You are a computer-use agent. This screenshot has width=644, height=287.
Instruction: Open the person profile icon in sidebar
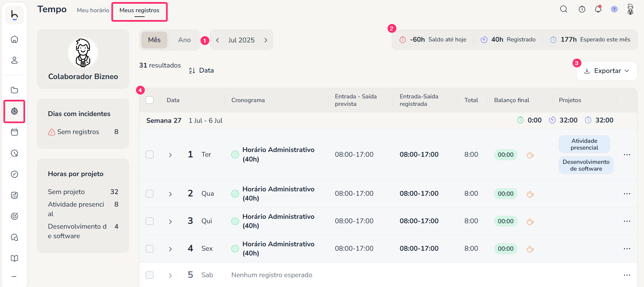coord(14,60)
